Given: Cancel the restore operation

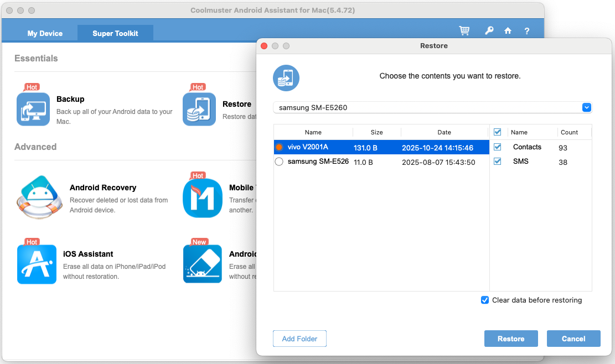Looking at the screenshot, I should tap(573, 338).
